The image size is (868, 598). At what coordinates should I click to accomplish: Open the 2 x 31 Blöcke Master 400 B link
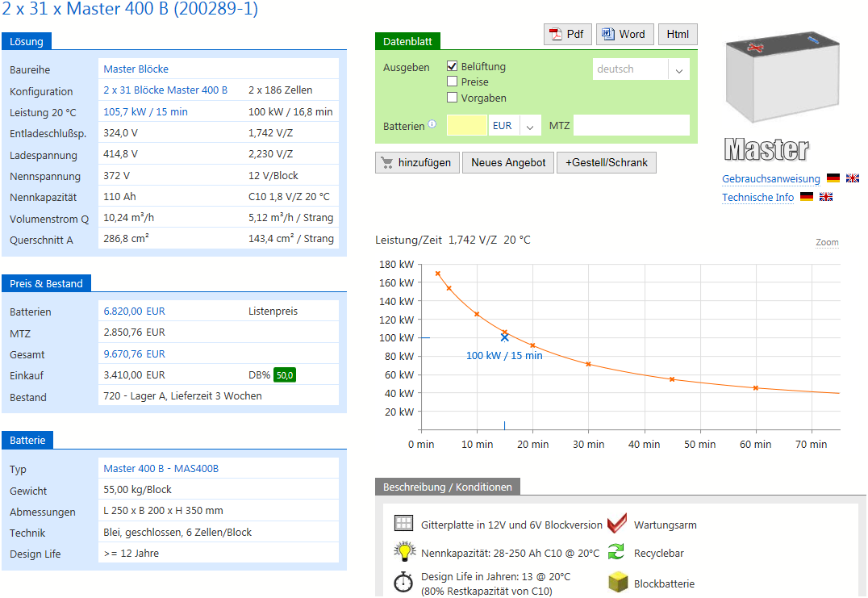pos(165,90)
